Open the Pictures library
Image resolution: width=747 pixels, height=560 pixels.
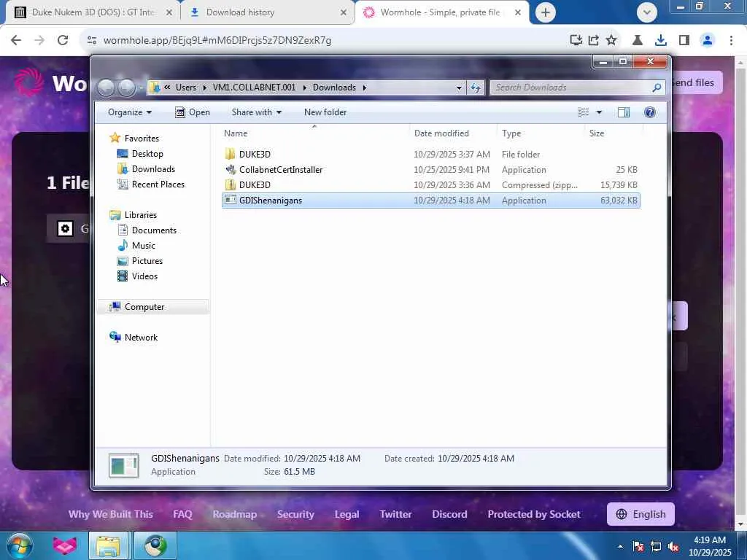tap(147, 261)
